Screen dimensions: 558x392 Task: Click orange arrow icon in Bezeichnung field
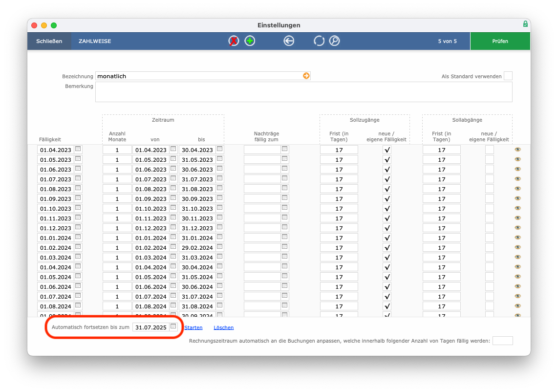coord(306,76)
